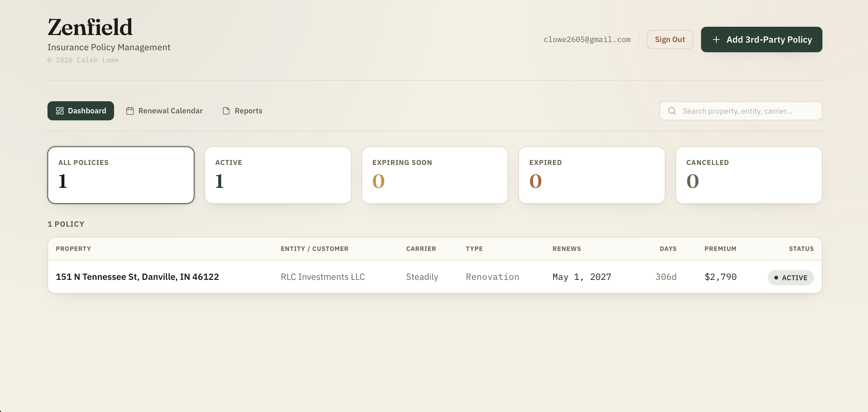Click the ACTIVE status badge
Viewport: 868px width, 412px height.
click(x=791, y=277)
